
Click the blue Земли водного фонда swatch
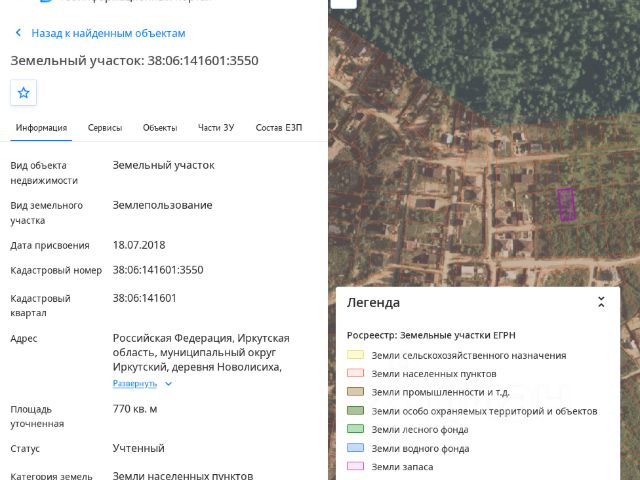click(355, 447)
